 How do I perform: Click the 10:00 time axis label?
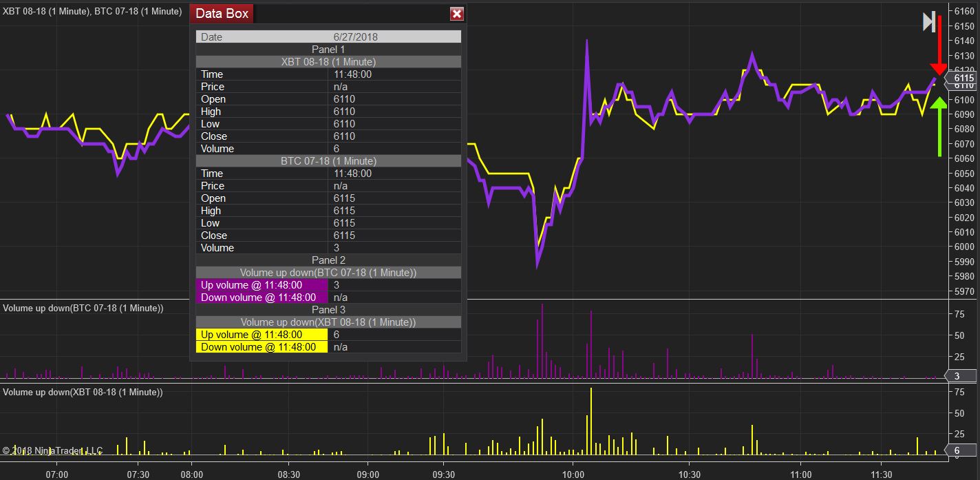pyautogui.click(x=573, y=474)
